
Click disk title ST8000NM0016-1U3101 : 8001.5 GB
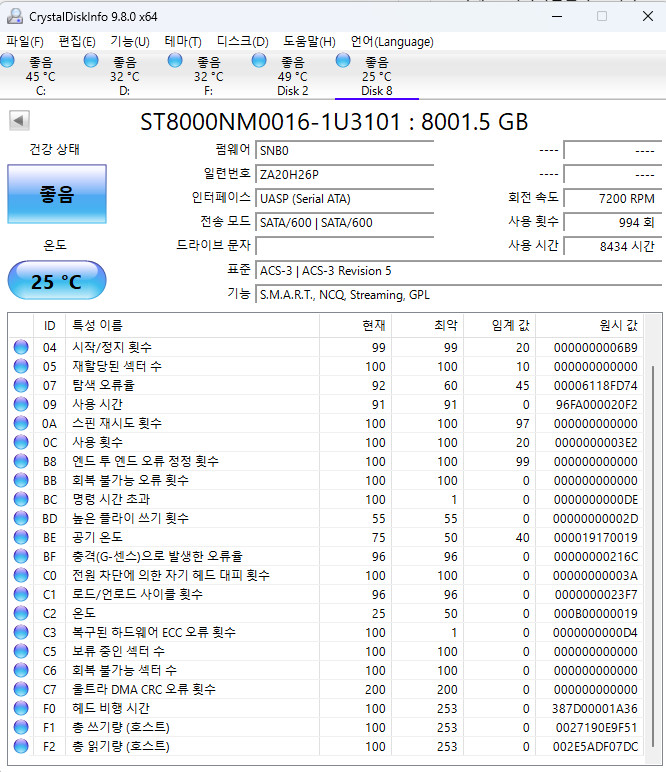click(x=334, y=122)
